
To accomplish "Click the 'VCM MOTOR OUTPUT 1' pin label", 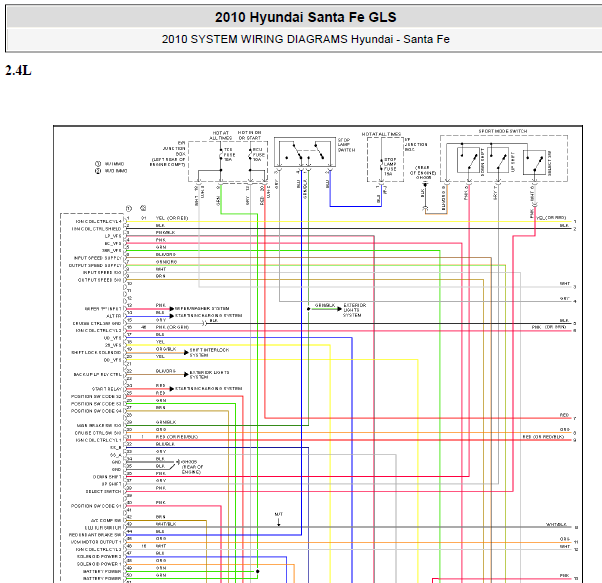I will (x=96, y=542).
